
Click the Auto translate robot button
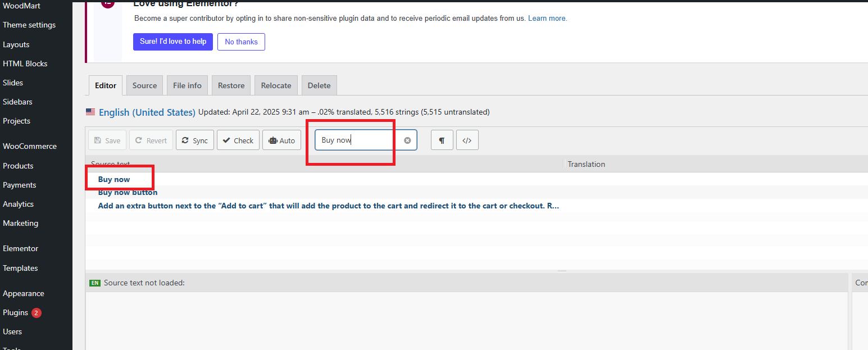[282, 140]
